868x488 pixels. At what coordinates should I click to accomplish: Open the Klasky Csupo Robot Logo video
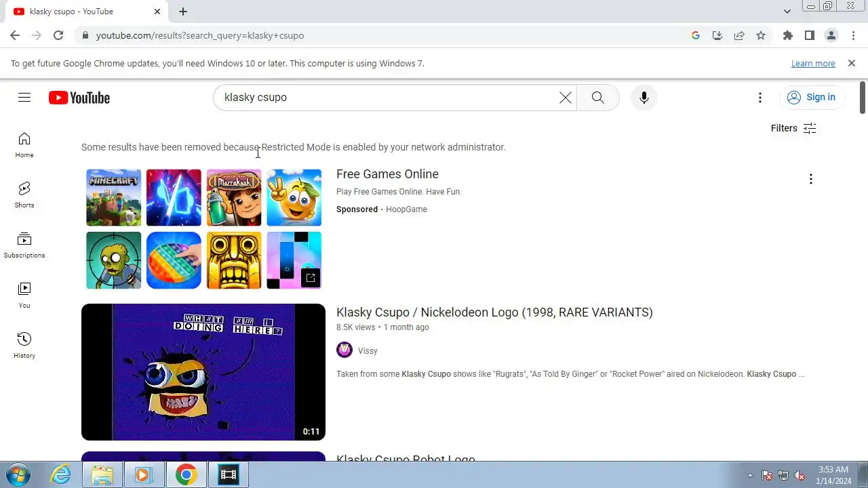pyautogui.click(x=406, y=458)
